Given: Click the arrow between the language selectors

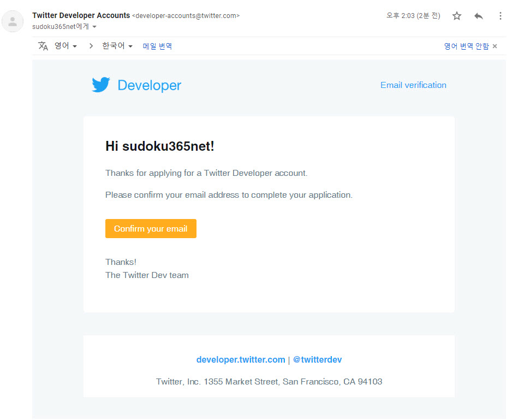Looking at the screenshot, I should [91, 46].
